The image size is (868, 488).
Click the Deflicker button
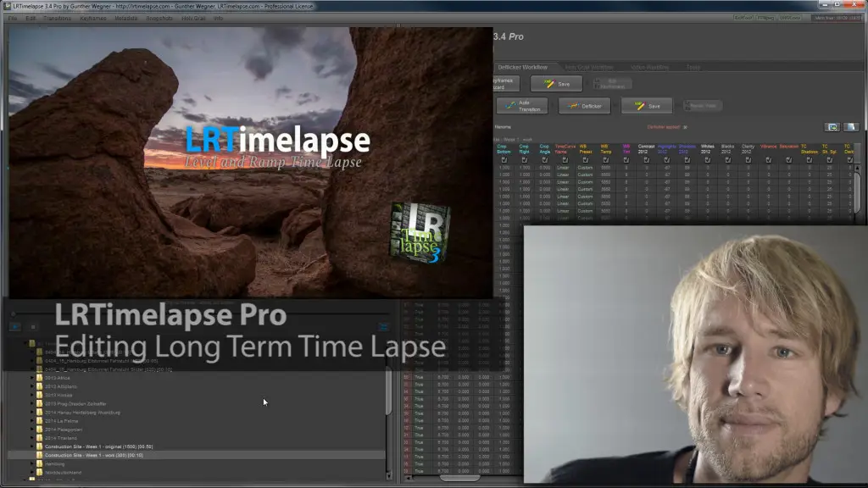[584, 106]
